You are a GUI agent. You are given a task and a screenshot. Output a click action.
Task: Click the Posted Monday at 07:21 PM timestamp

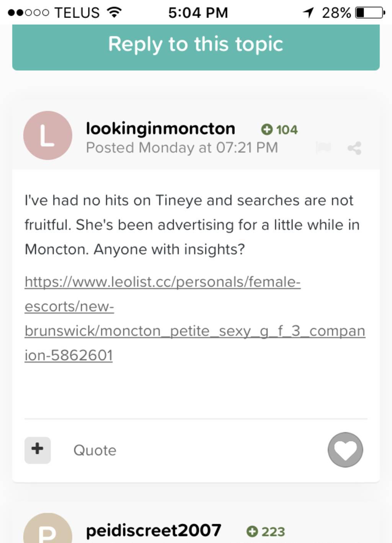[x=182, y=148]
